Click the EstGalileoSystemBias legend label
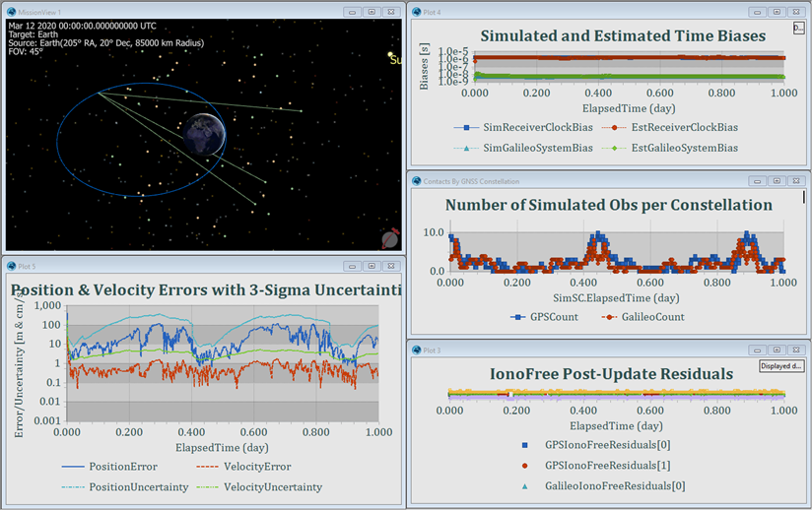Image resolution: width=812 pixels, height=510 pixels. (685, 148)
